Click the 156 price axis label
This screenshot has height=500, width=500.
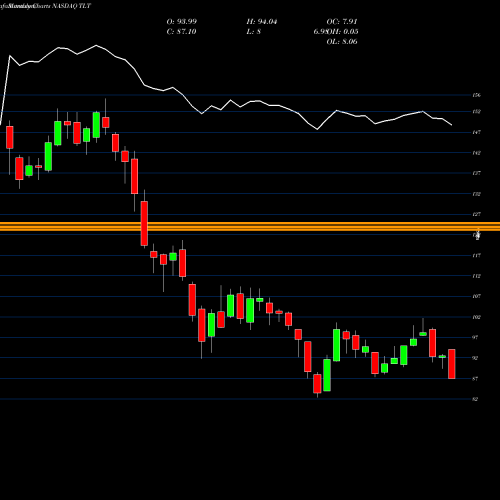(x=476, y=95)
